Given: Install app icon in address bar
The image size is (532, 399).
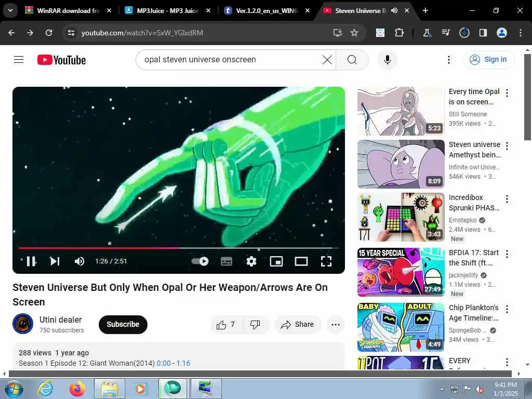Looking at the screenshot, I should coord(338,33).
